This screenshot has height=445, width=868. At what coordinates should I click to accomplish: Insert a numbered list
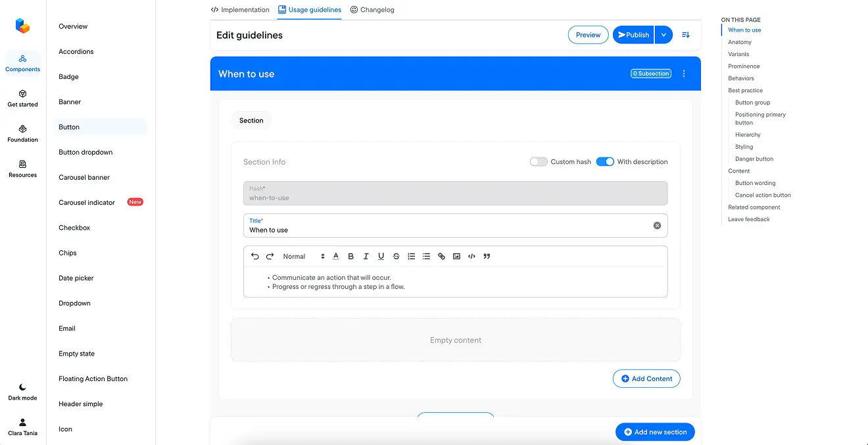coord(412,257)
